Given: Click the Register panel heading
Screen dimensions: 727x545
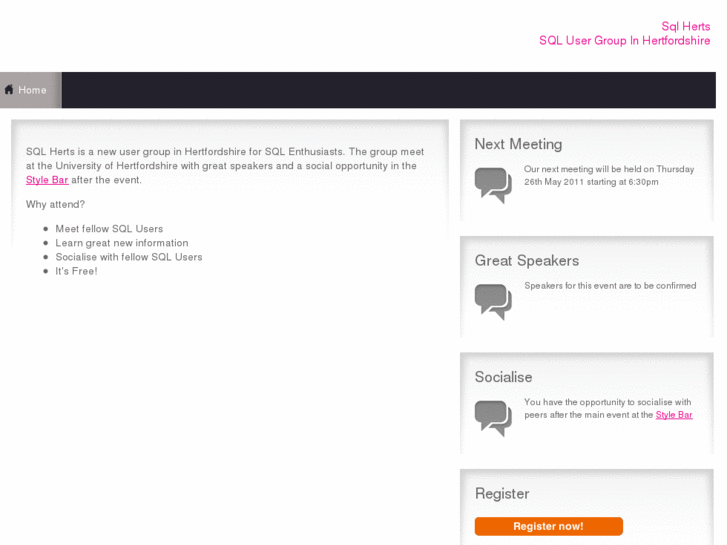Looking at the screenshot, I should pyautogui.click(x=502, y=494).
